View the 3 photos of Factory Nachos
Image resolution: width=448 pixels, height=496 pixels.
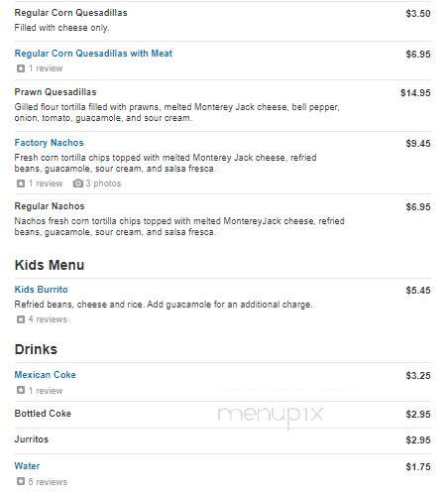click(103, 184)
